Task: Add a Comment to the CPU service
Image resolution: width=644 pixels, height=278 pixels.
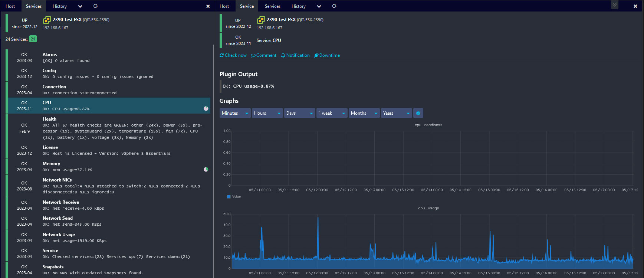Action: coord(264,55)
